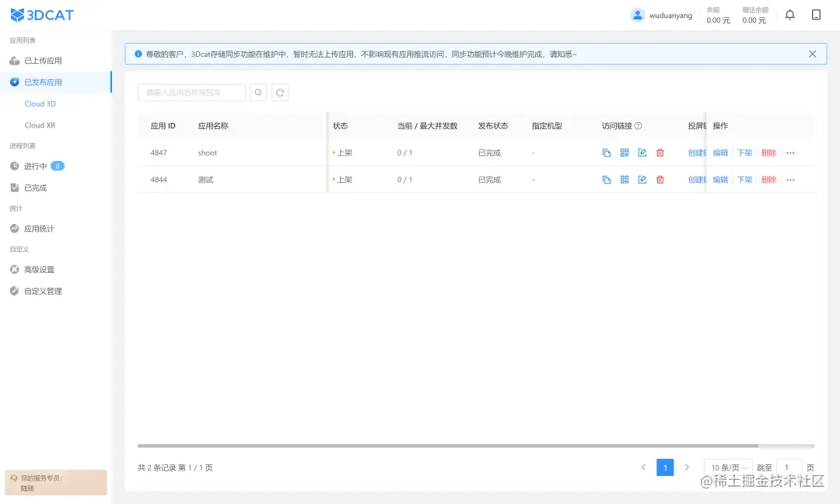
Task: Dismiss the maintenance notice banner
Action: pos(812,54)
